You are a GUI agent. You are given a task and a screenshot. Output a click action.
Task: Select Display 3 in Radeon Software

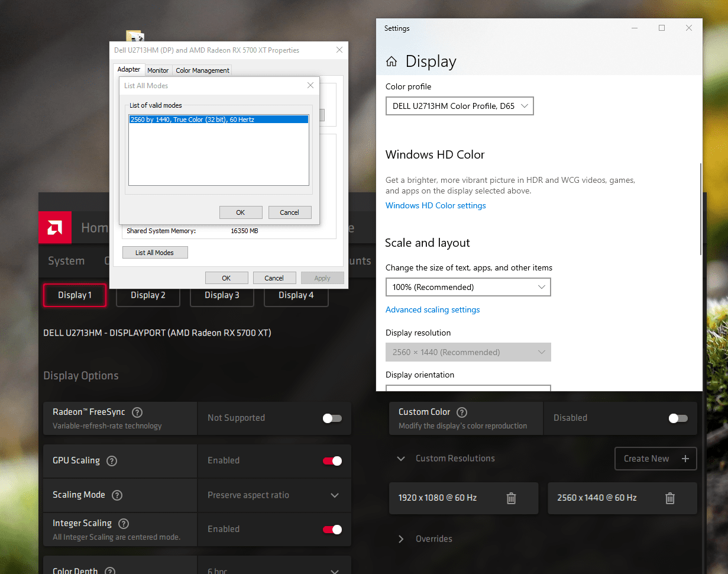coord(222,295)
